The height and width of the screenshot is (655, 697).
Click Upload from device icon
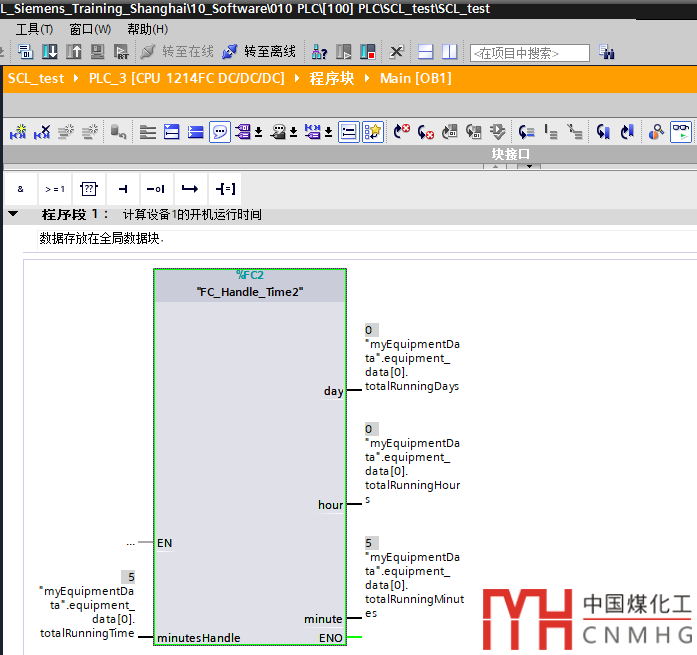73,52
